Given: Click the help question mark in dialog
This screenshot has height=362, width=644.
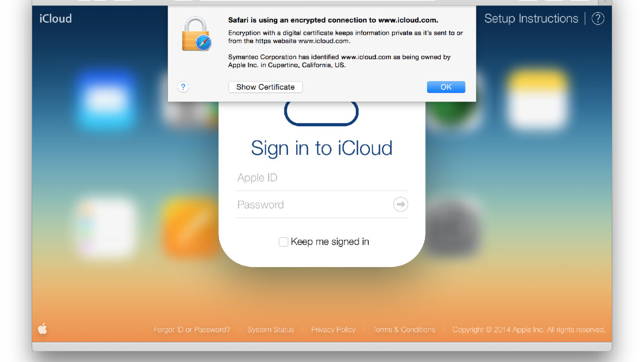Looking at the screenshot, I should point(183,87).
